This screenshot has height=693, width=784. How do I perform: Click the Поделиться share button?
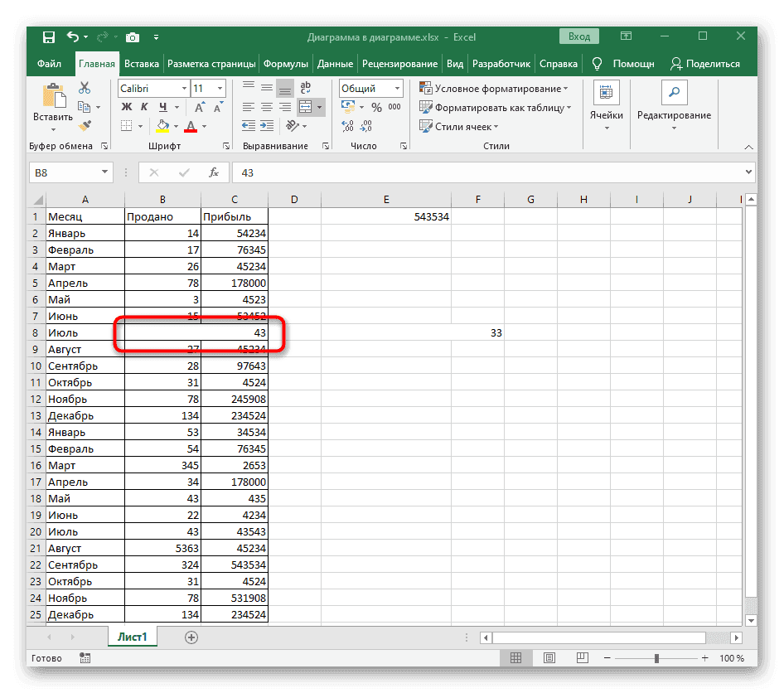[704, 64]
